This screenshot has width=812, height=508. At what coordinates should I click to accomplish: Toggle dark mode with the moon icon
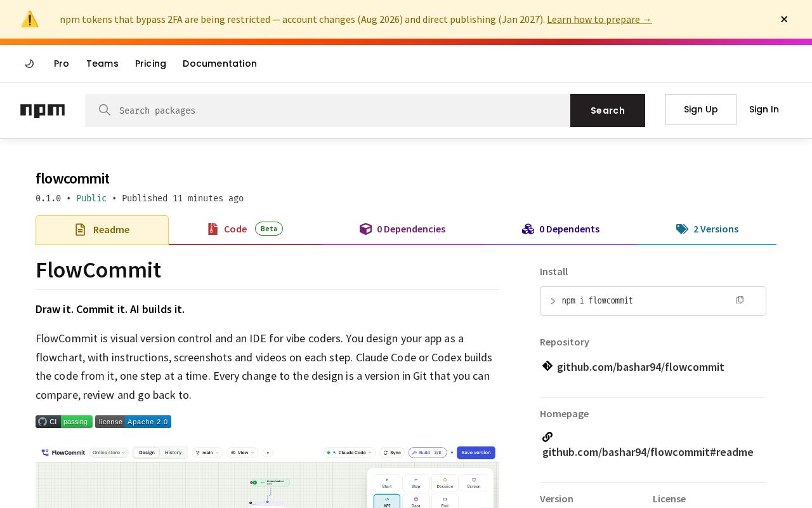coord(29,63)
